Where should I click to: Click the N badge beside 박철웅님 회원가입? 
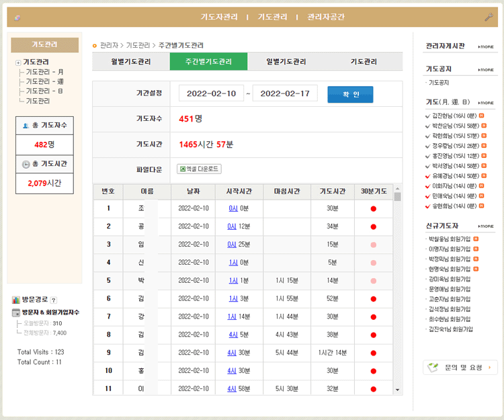tap(476, 239)
